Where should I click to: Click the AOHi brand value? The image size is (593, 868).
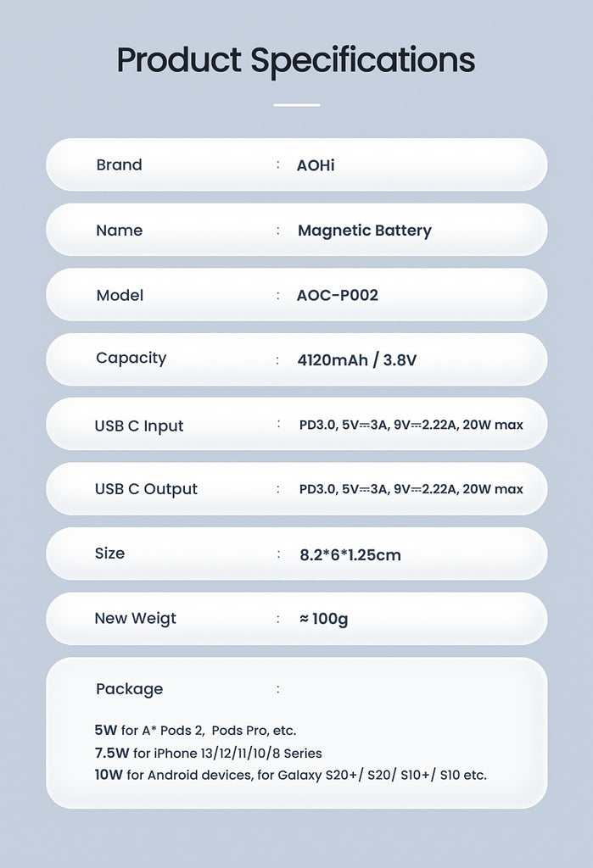click(316, 165)
